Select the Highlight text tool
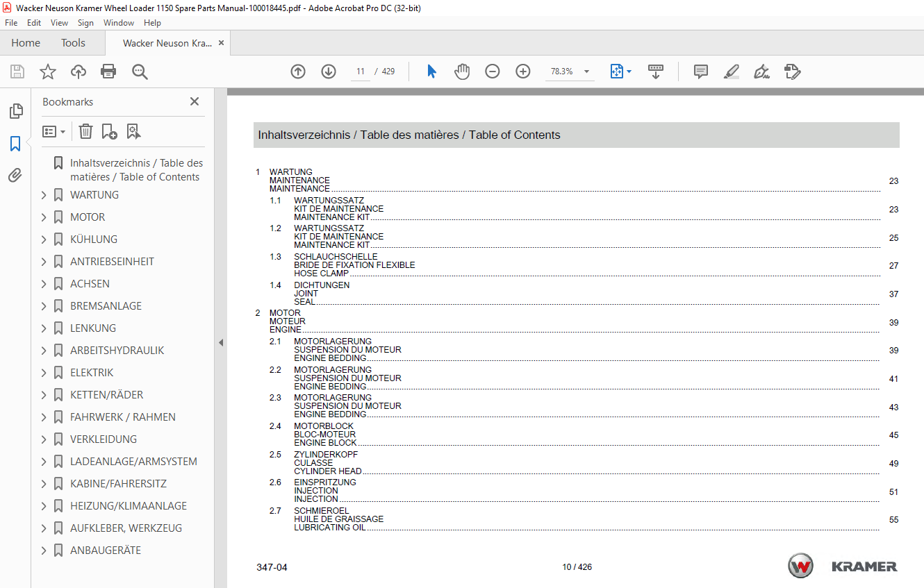This screenshot has width=924, height=588. pos(731,72)
